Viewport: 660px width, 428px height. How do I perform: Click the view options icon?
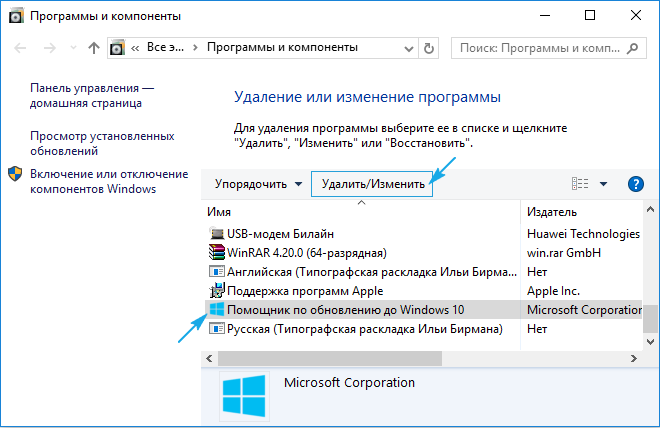[580, 184]
